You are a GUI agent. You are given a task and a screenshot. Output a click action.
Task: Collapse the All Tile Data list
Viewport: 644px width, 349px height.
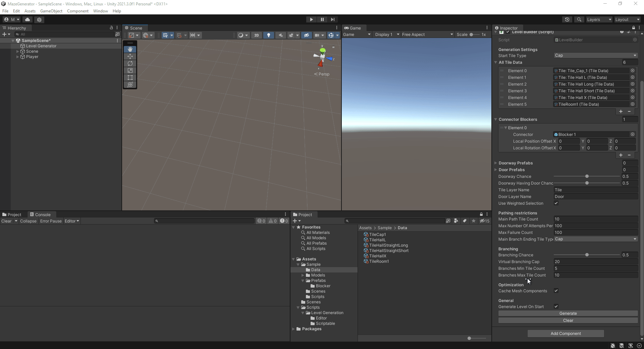(x=496, y=62)
